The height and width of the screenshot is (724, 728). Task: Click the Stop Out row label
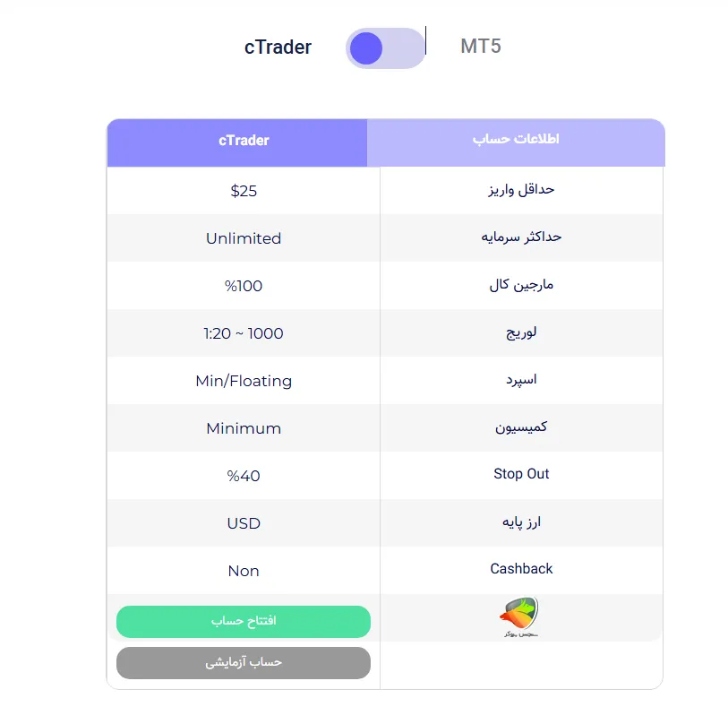pos(522,475)
